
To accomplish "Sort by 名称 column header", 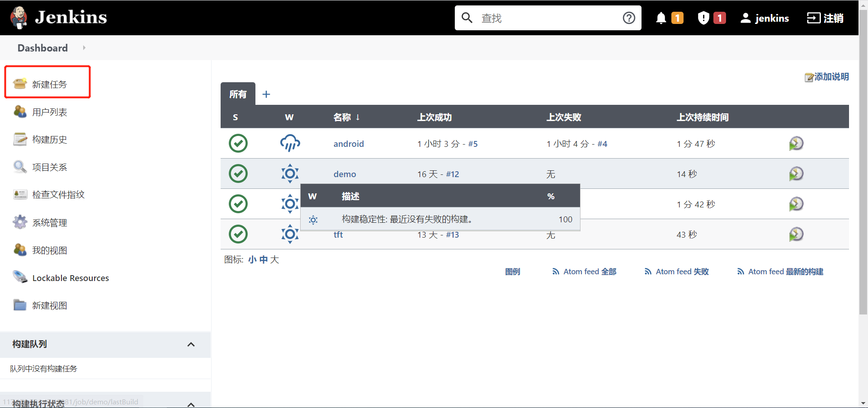I will (346, 117).
